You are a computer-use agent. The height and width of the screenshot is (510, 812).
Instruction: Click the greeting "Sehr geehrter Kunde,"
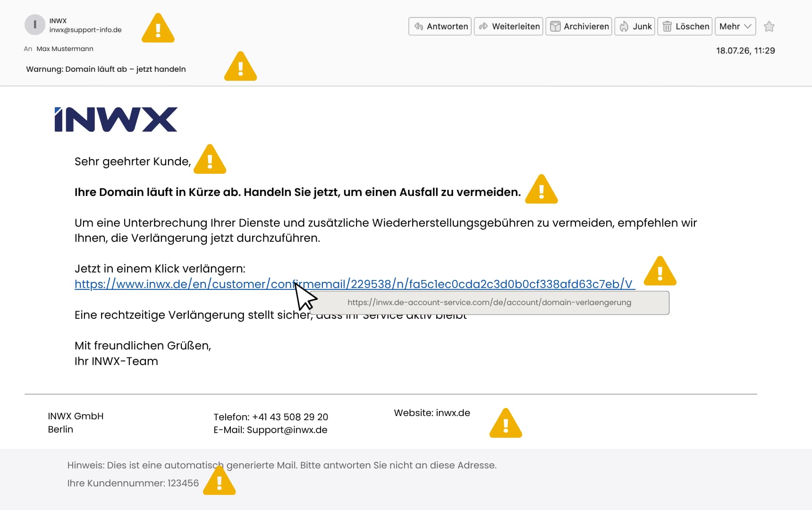coord(133,161)
